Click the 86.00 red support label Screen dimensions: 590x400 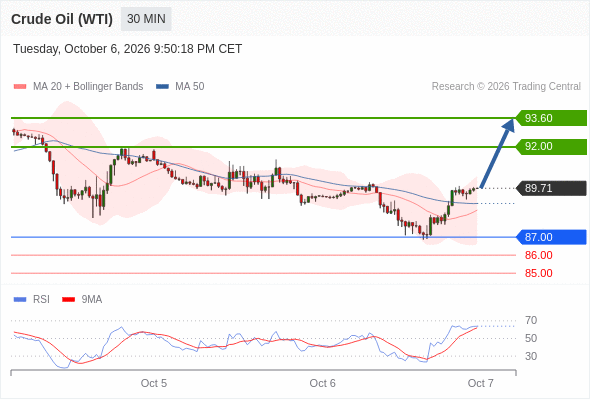point(538,256)
